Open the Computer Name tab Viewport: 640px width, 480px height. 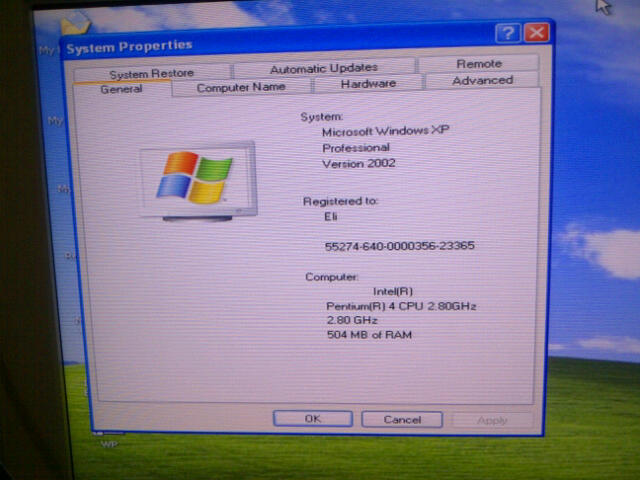point(241,87)
